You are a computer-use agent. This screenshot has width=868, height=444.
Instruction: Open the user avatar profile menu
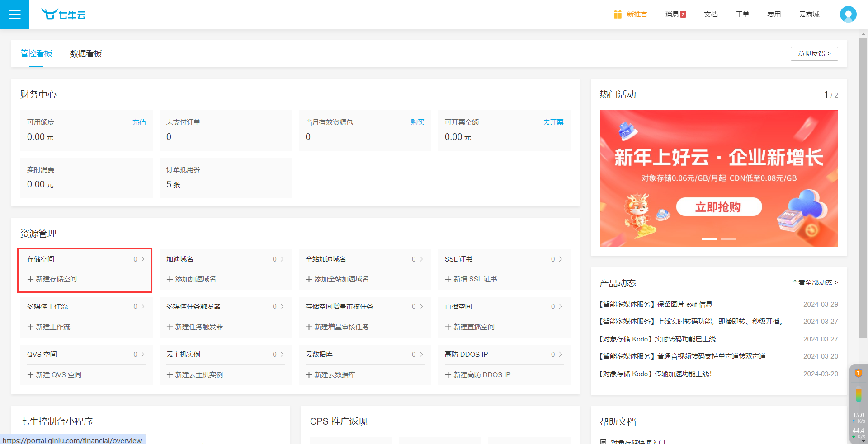tap(848, 14)
